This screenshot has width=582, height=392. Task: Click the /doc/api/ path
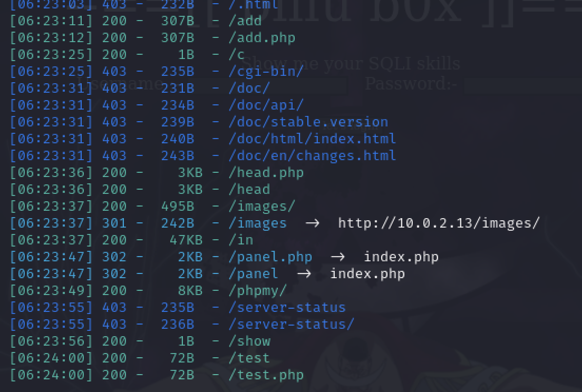(x=266, y=105)
